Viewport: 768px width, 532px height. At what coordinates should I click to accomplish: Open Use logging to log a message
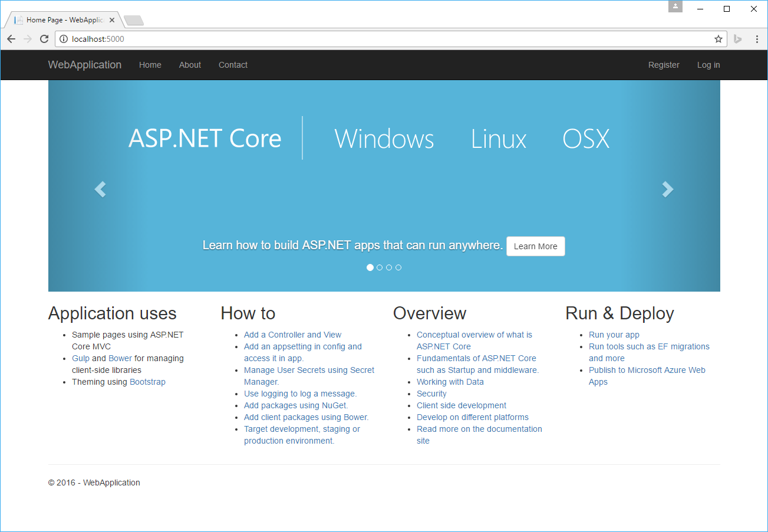(x=301, y=394)
